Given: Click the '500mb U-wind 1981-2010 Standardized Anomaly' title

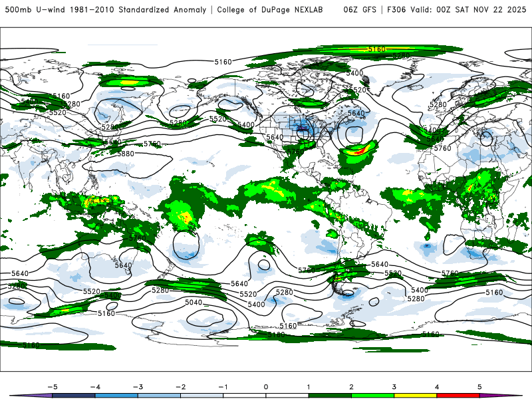Looking at the screenshot, I should click(x=106, y=9).
